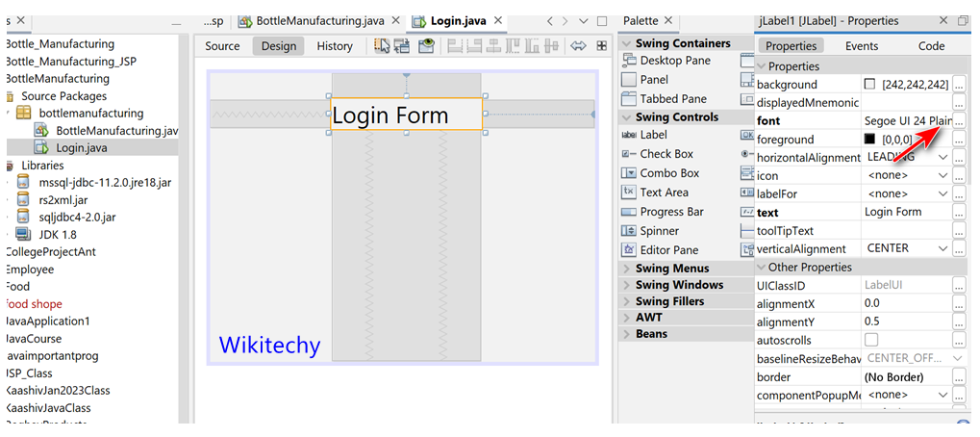Pick the Label control from the palette

[x=644, y=135]
